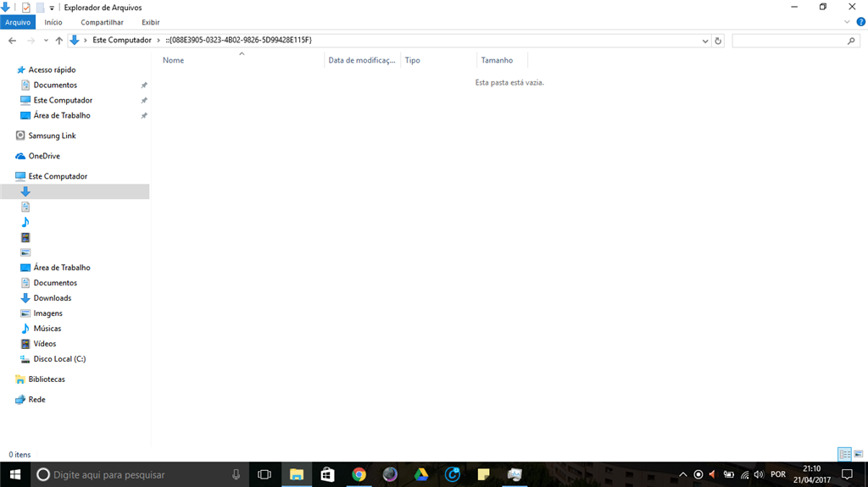The height and width of the screenshot is (487, 868).
Task: Click the Cortana microphone icon
Action: tap(236, 474)
